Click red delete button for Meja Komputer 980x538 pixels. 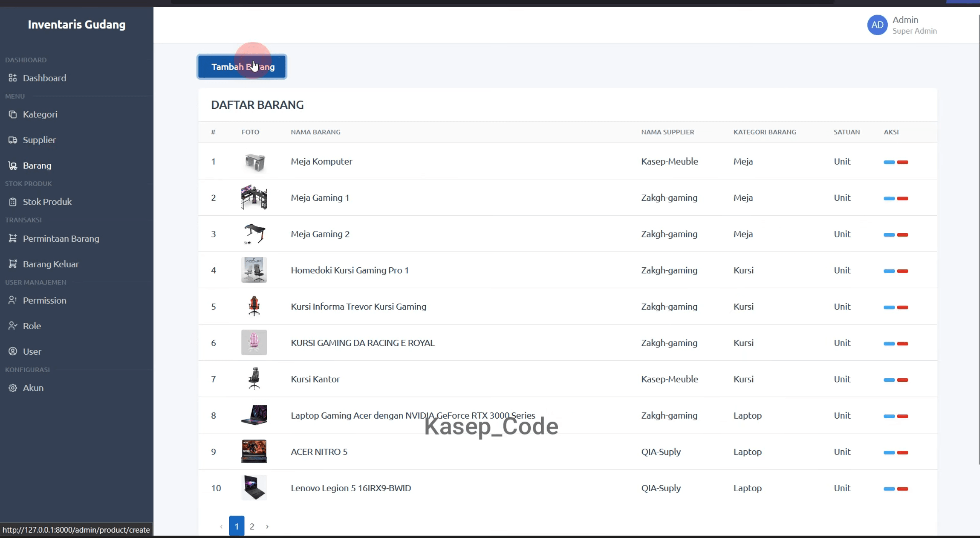coord(903,162)
